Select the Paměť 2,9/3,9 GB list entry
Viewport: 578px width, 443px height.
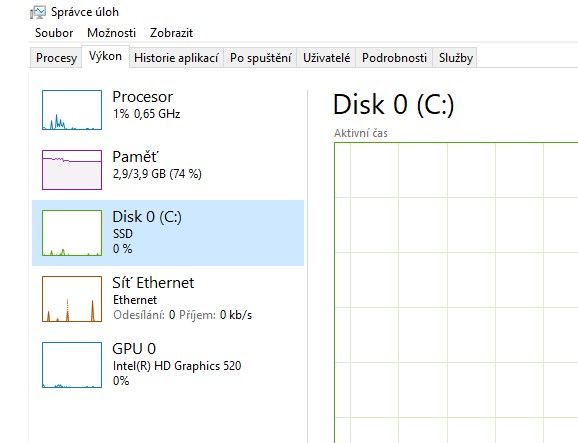[168, 170]
